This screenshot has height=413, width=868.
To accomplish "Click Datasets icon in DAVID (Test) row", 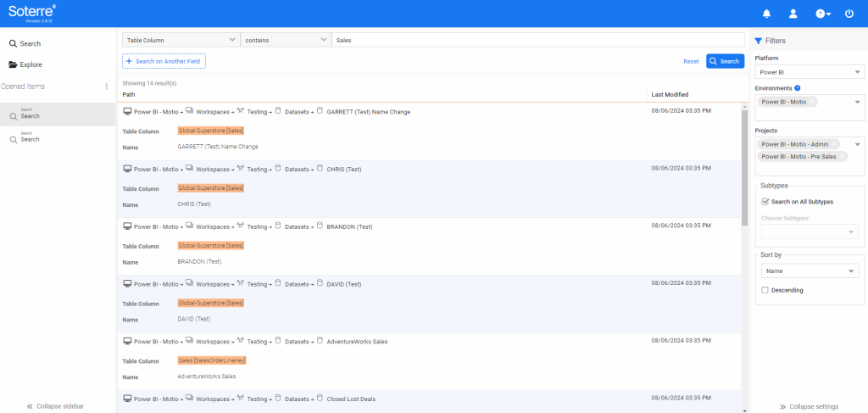I will point(278,284).
